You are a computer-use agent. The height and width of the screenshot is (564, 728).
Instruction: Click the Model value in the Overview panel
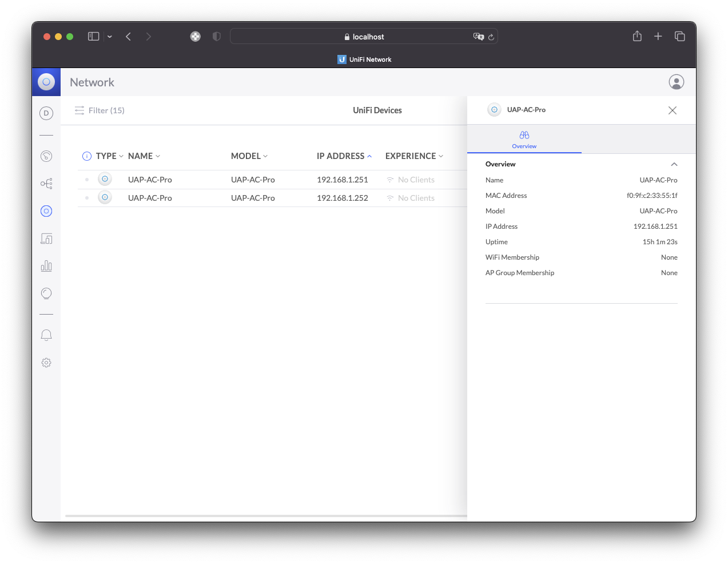pyautogui.click(x=658, y=211)
